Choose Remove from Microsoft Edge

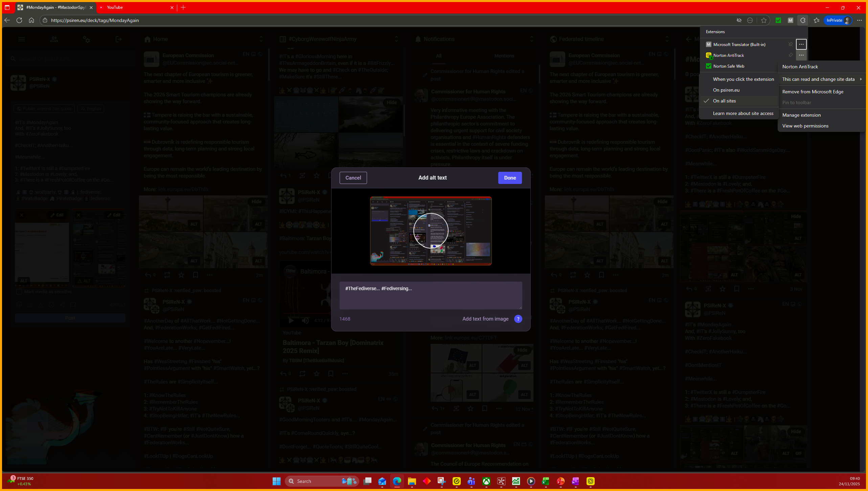click(813, 92)
